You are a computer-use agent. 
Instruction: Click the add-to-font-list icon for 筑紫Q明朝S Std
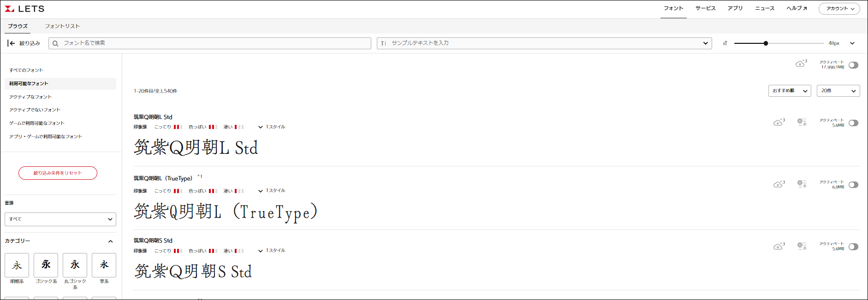click(x=802, y=246)
